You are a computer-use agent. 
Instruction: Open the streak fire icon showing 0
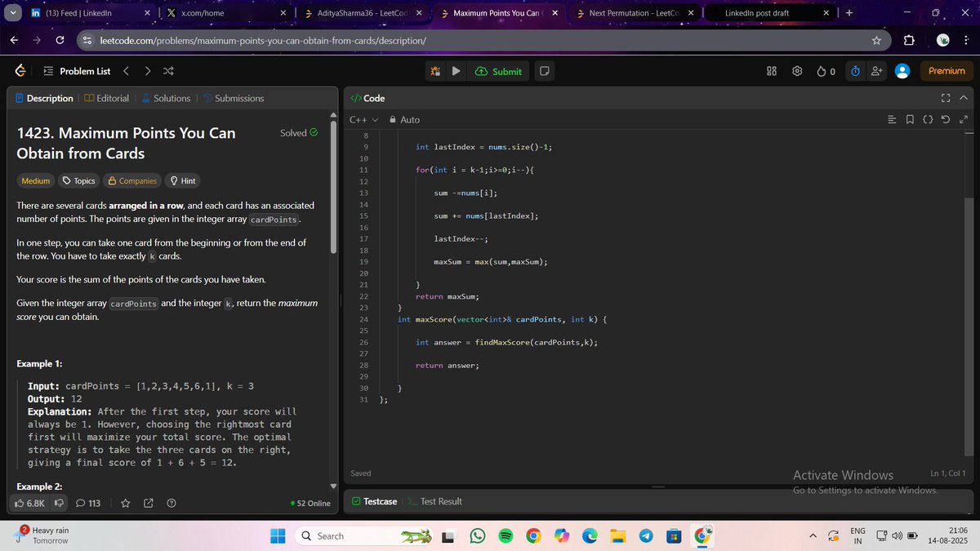pyautogui.click(x=826, y=71)
